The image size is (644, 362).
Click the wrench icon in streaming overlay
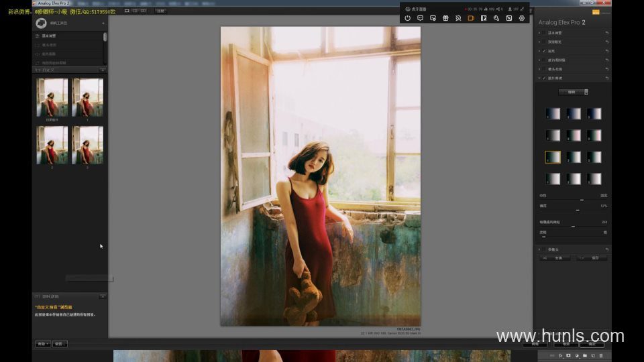coord(496,18)
